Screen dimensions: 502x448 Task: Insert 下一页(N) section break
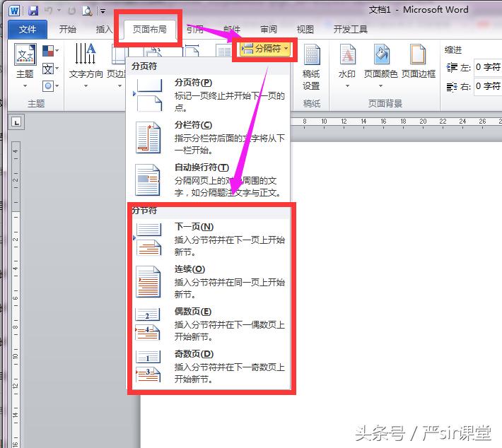[208, 240]
